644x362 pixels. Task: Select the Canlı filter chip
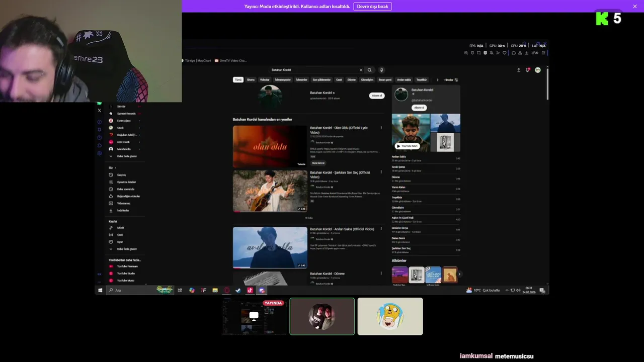pos(339,80)
